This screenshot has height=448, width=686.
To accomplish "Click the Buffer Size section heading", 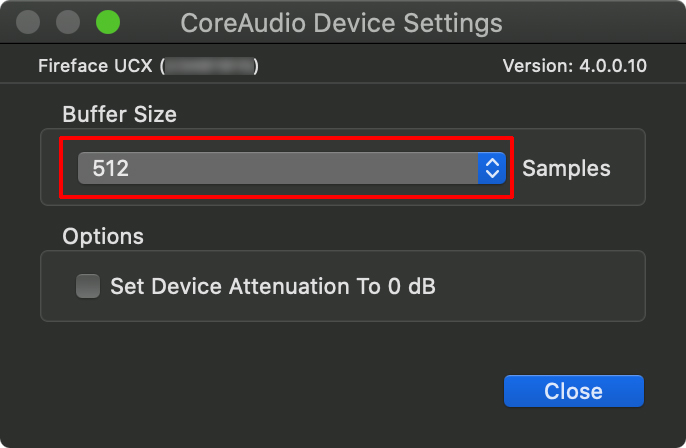I will (119, 114).
